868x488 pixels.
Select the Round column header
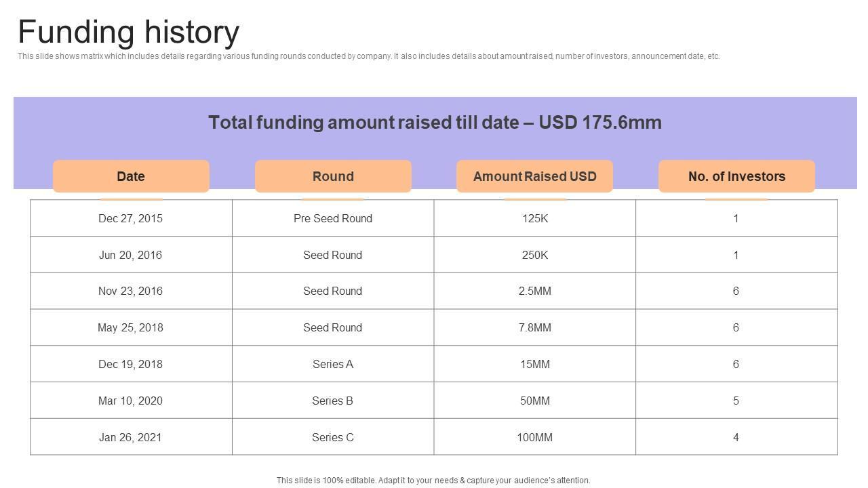(333, 176)
